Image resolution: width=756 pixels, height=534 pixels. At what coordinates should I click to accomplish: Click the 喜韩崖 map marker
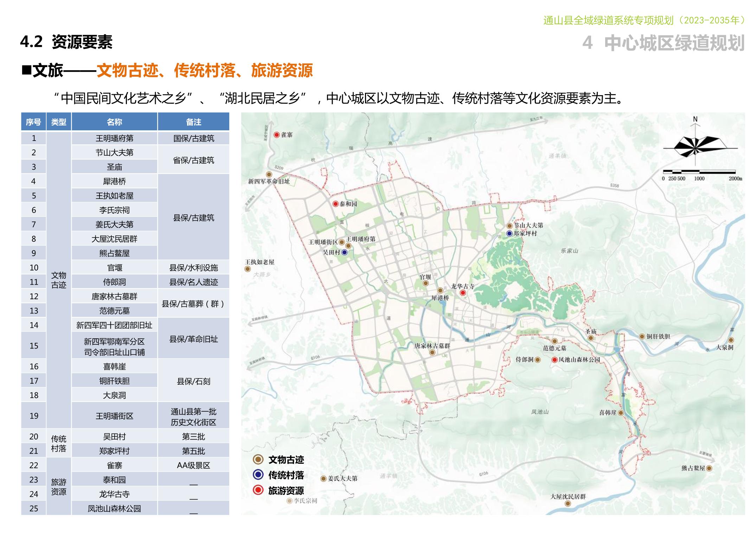coord(621,413)
